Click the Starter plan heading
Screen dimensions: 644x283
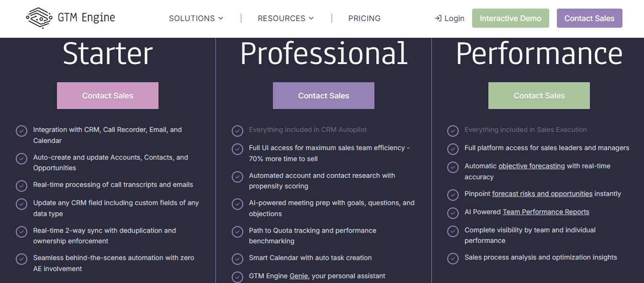[108, 54]
